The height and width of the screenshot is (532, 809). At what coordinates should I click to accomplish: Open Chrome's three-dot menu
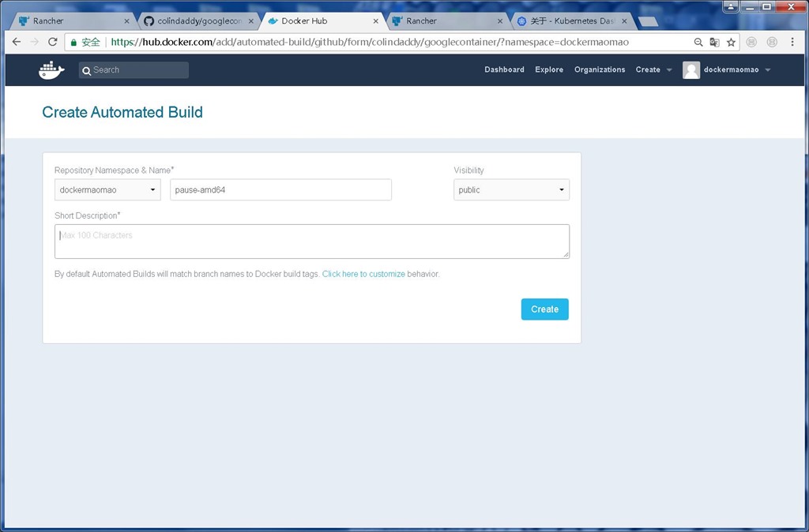pyautogui.click(x=792, y=43)
